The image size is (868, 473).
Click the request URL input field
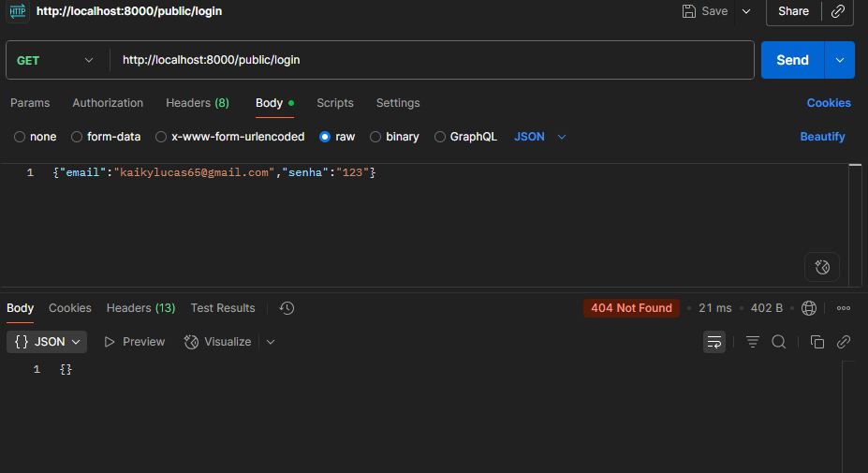(x=432, y=60)
